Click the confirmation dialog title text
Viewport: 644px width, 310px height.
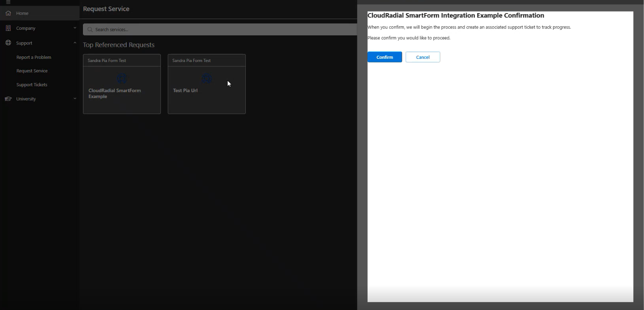(456, 15)
